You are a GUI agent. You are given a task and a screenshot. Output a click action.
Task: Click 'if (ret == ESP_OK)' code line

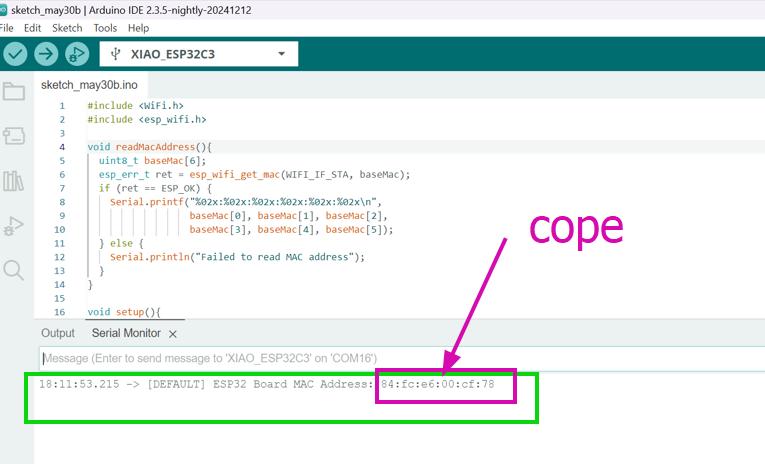pos(155,188)
